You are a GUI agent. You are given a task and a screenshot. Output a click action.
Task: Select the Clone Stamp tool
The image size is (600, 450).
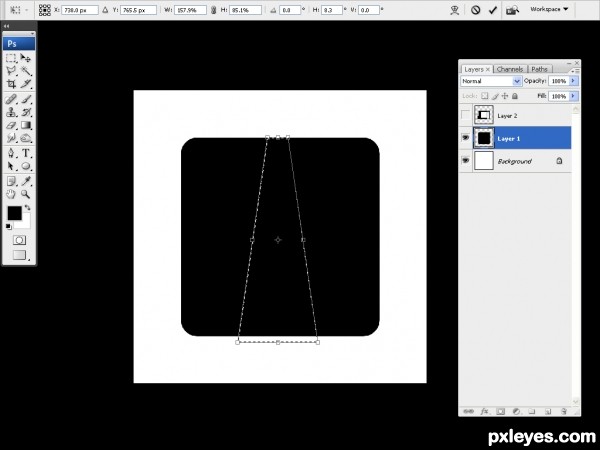point(11,112)
